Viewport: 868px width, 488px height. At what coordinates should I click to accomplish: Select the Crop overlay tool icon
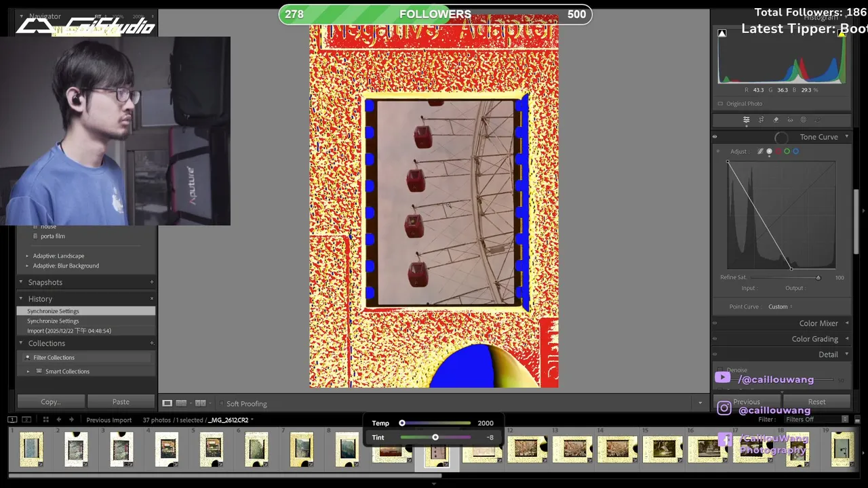(761, 120)
